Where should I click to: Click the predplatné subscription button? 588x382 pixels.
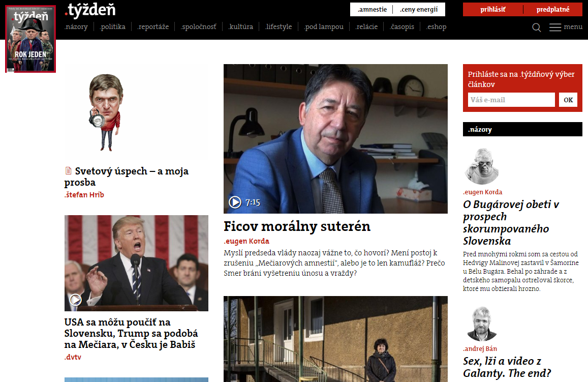(553, 9)
